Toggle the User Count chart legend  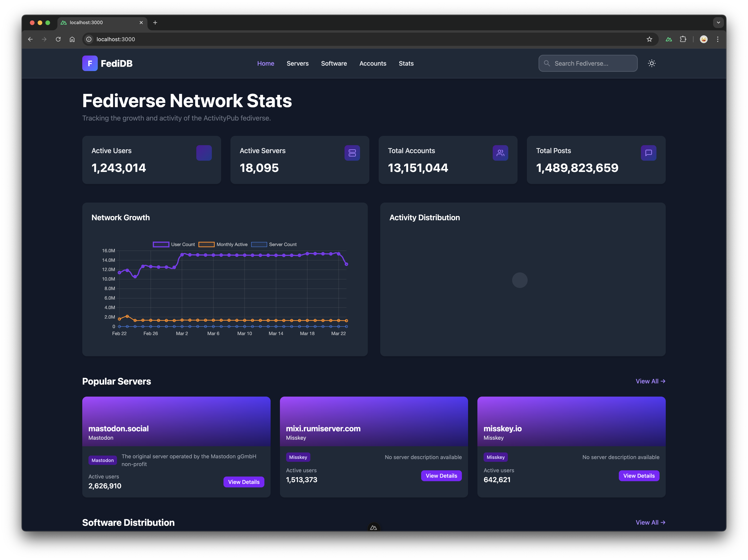tap(174, 244)
